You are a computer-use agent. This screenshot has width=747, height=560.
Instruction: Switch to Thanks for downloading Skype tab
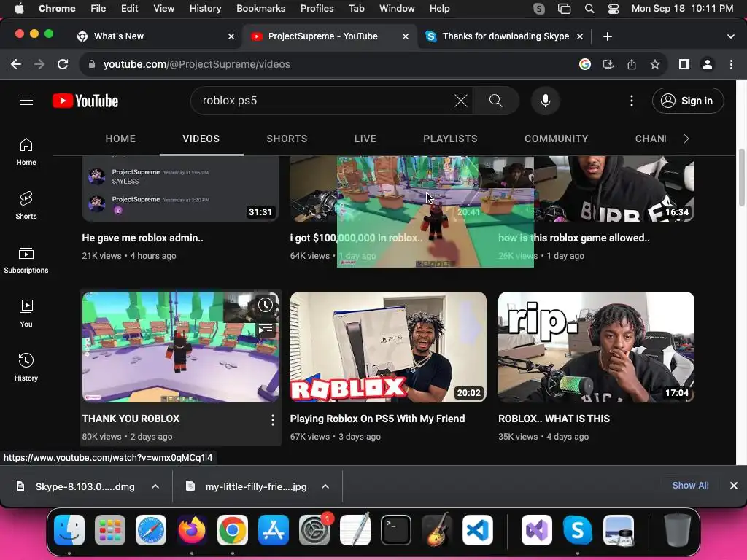[x=505, y=36]
